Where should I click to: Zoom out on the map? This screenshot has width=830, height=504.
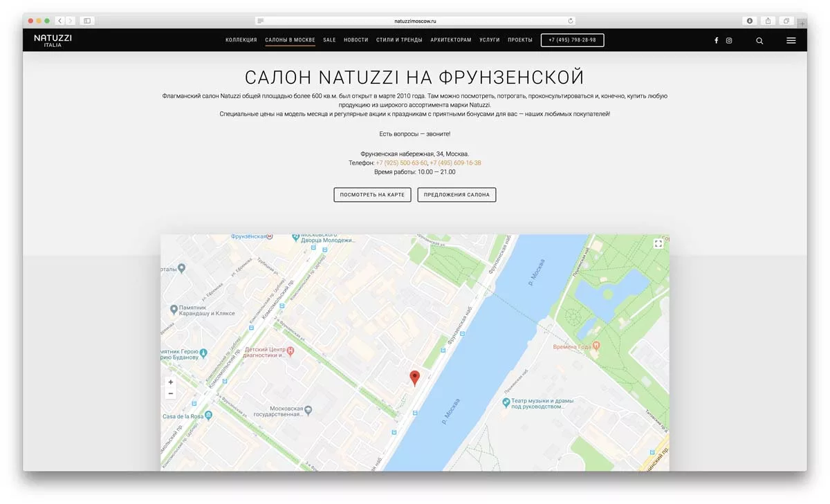point(171,393)
